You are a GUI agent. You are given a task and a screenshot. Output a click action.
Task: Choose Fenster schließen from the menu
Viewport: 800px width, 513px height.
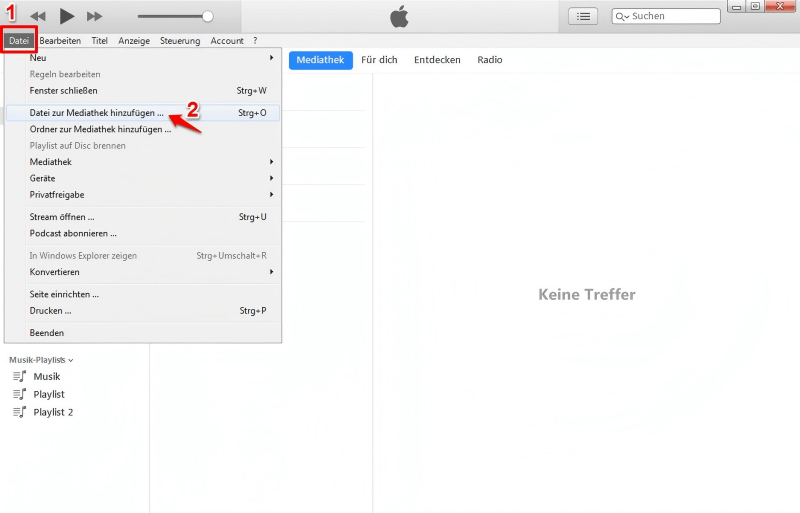pyautogui.click(x=143, y=90)
